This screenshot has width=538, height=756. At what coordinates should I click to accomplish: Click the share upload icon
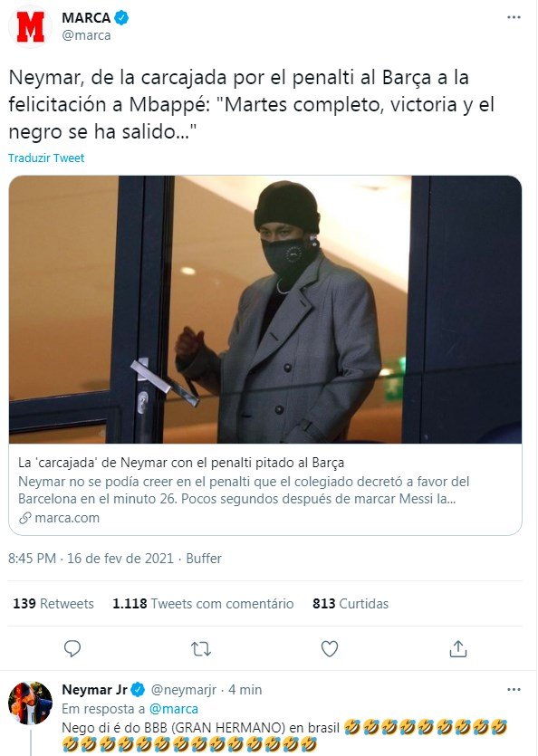tap(458, 649)
